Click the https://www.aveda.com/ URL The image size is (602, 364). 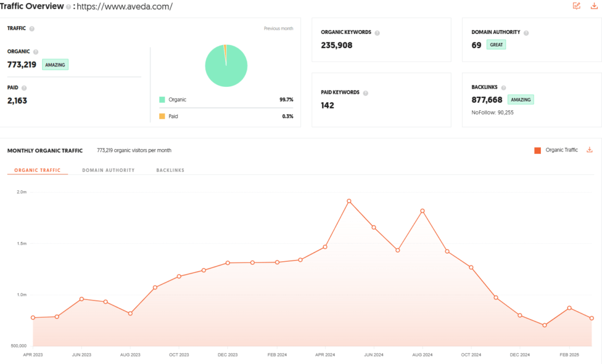tap(125, 6)
